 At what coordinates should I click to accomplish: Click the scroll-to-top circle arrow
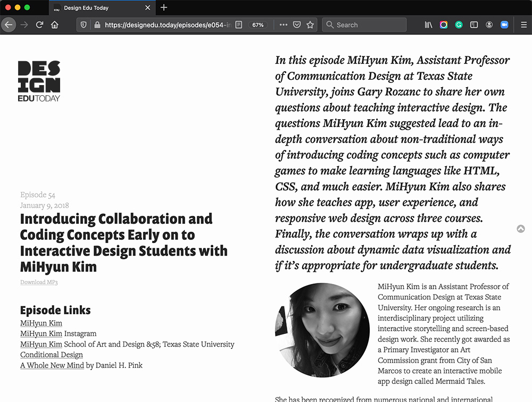[x=521, y=229]
